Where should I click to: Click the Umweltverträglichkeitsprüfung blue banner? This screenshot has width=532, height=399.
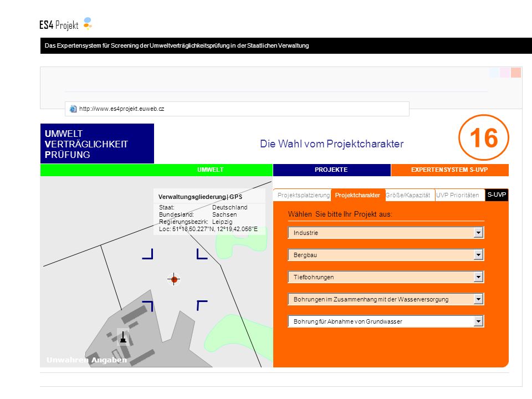[97, 144]
